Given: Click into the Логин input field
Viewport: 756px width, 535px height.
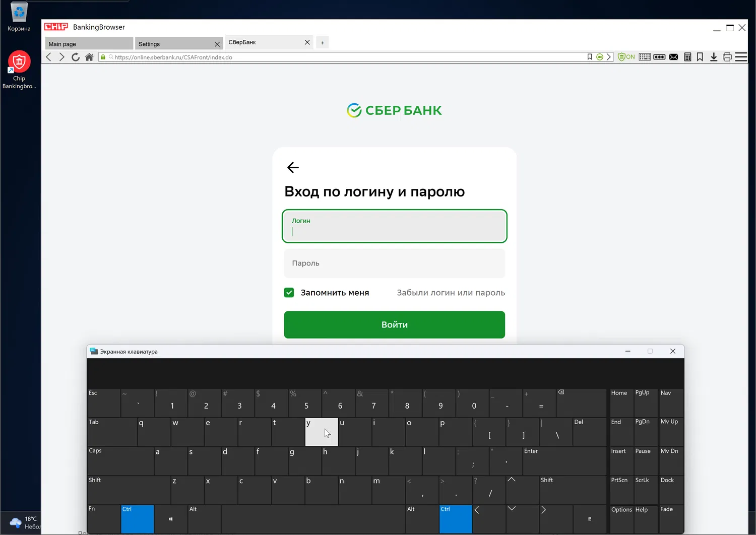Looking at the screenshot, I should coord(395,226).
